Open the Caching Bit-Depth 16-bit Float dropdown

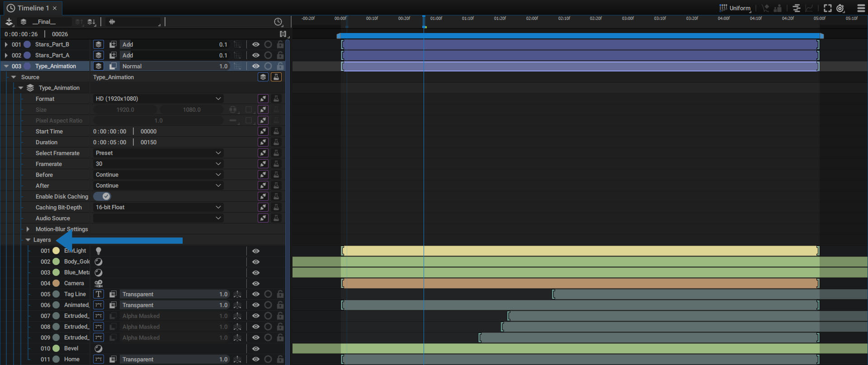click(x=158, y=207)
